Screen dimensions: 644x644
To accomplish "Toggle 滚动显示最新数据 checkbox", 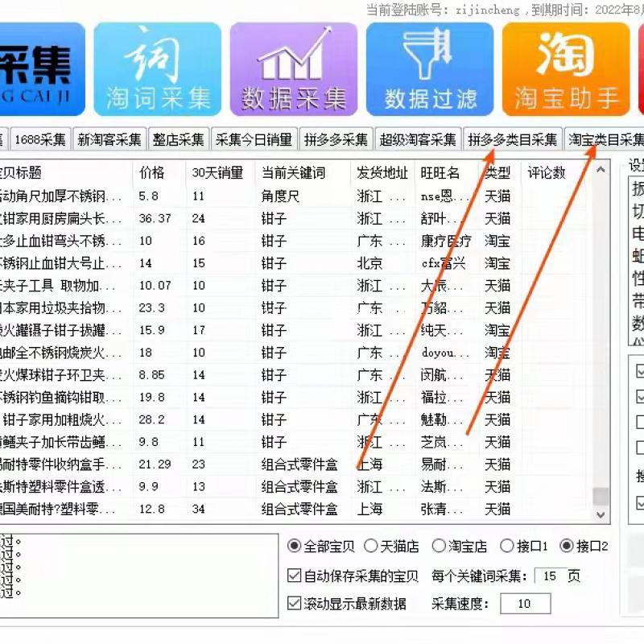I will coord(294,603).
